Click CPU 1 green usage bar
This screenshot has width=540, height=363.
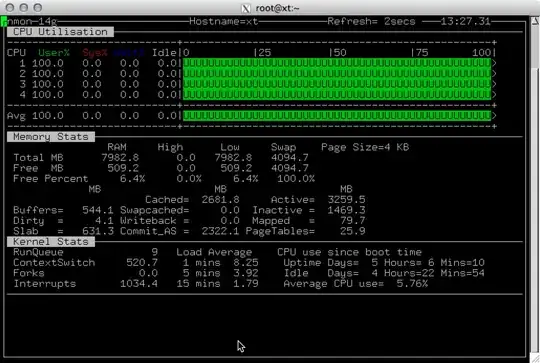click(x=337, y=63)
